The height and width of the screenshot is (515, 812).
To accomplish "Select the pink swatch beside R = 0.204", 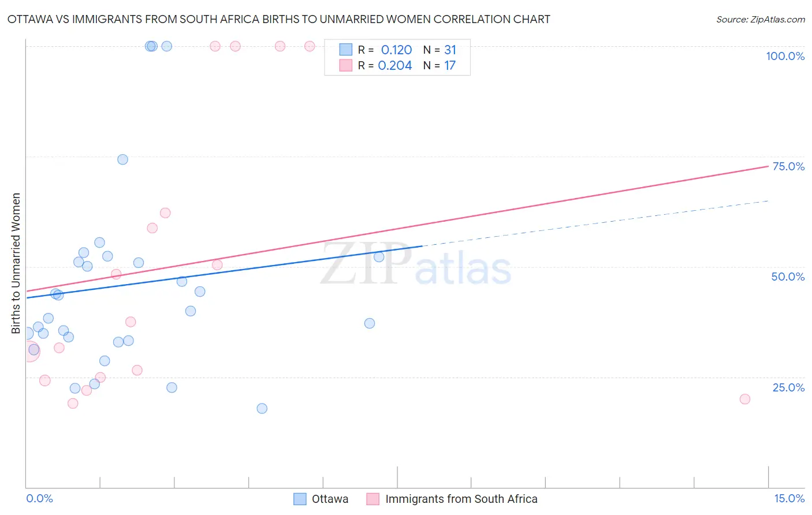I will (x=346, y=65).
